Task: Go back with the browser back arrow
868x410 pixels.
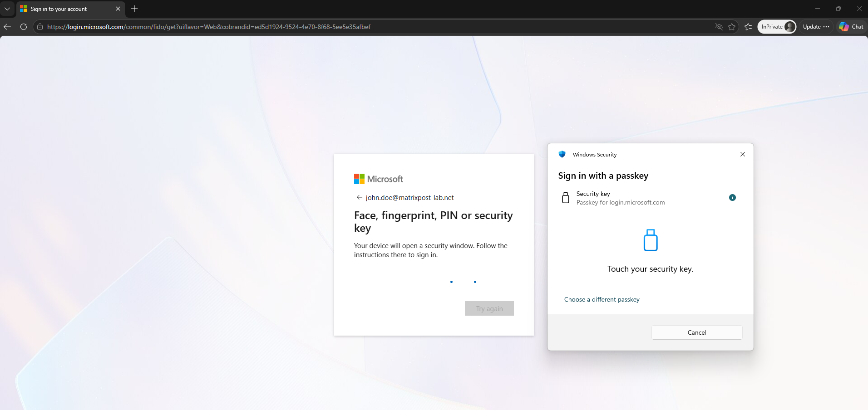Action: tap(7, 27)
